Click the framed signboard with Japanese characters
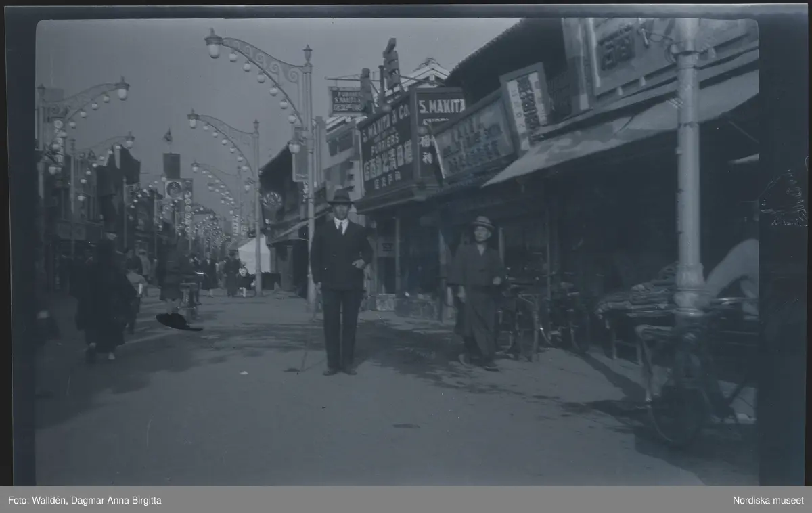Viewport: 812px width, 513px height. [x=526, y=105]
